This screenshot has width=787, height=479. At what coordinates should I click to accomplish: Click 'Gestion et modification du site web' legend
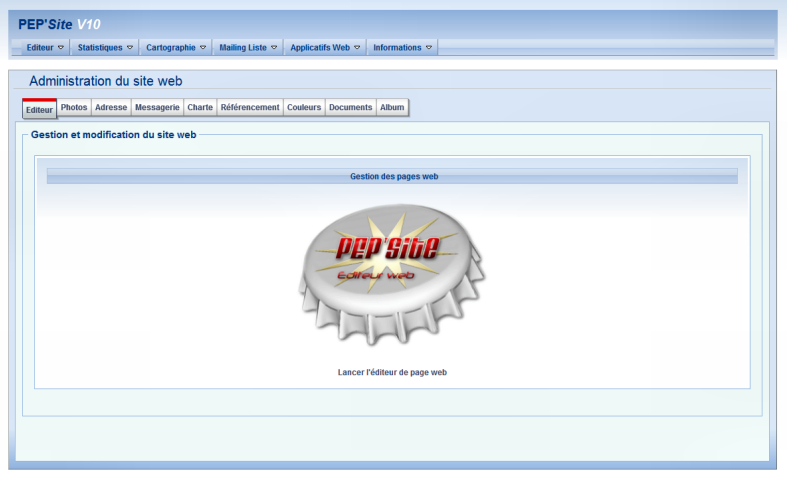click(x=113, y=135)
